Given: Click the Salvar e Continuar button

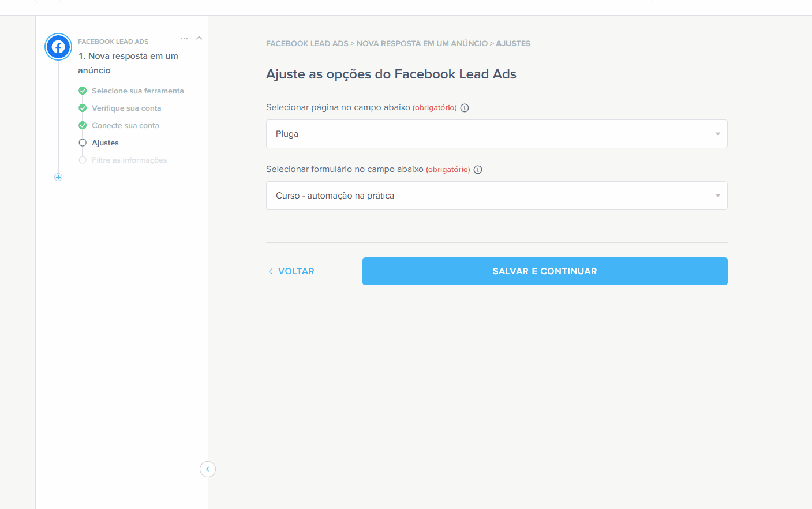Looking at the screenshot, I should (545, 271).
